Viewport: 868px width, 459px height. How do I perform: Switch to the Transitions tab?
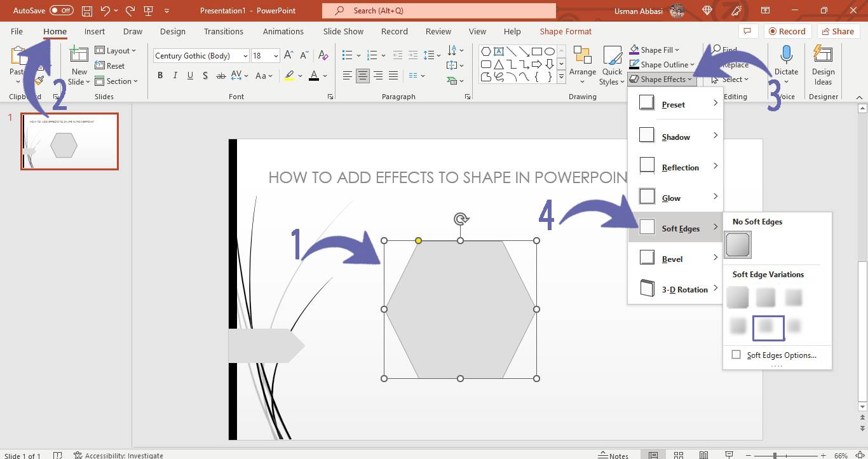coord(223,31)
